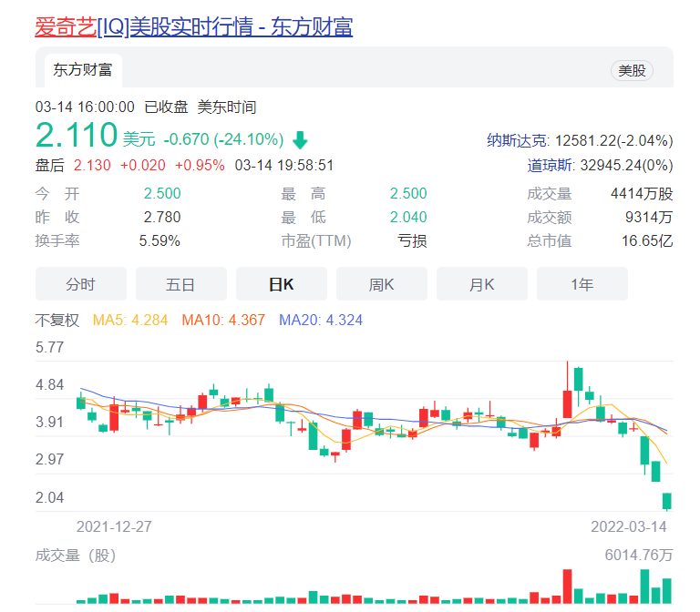The width and height of the screenshot is (700, 612).
Task: Click the 换手率 value 5.59%
Action: (160, 240)
